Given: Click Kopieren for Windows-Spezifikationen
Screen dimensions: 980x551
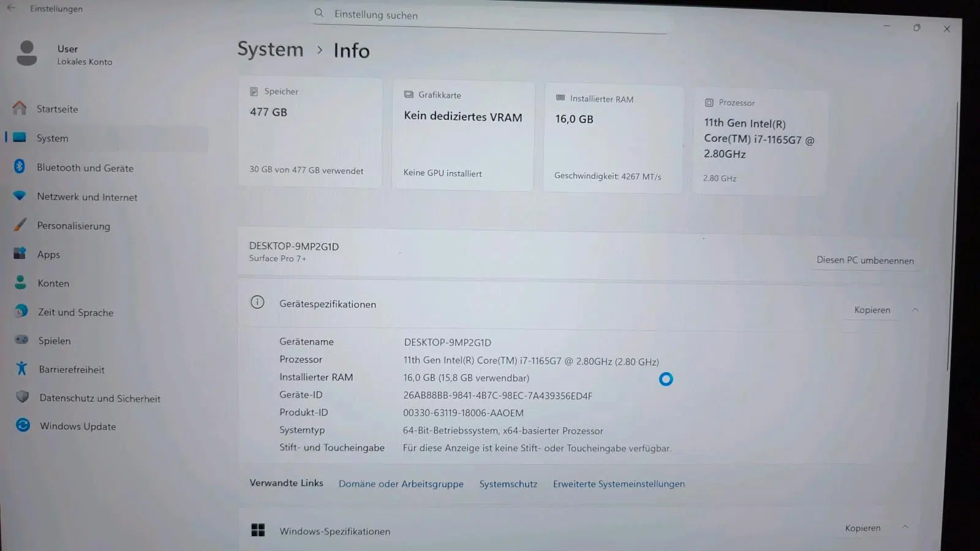Looking at the screenshot, I should [862, 528].
